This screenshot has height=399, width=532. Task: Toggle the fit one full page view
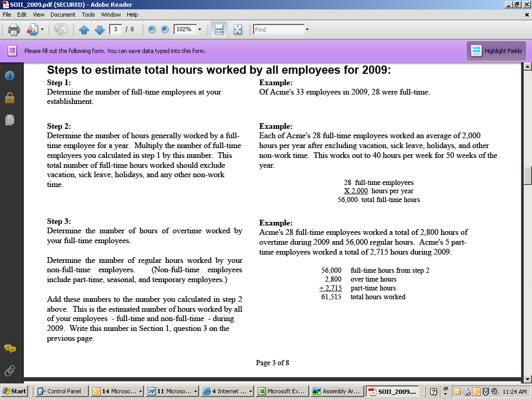pyautogui.click(x=237, y=30)
